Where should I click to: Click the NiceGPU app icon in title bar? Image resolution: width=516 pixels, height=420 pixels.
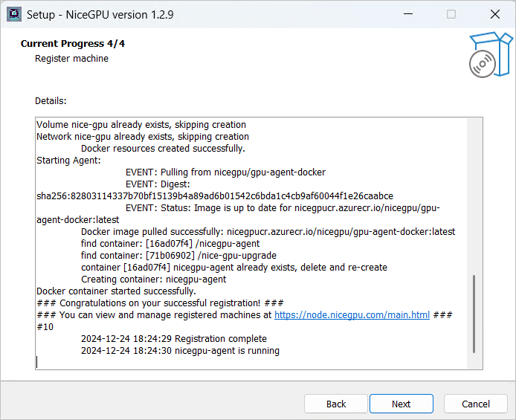point(13,14)
